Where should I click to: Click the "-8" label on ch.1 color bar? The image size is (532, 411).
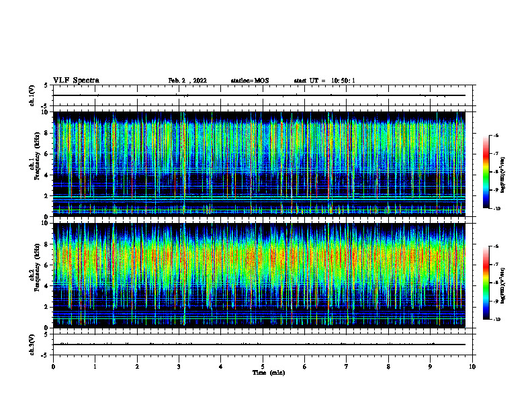point(496,172)
